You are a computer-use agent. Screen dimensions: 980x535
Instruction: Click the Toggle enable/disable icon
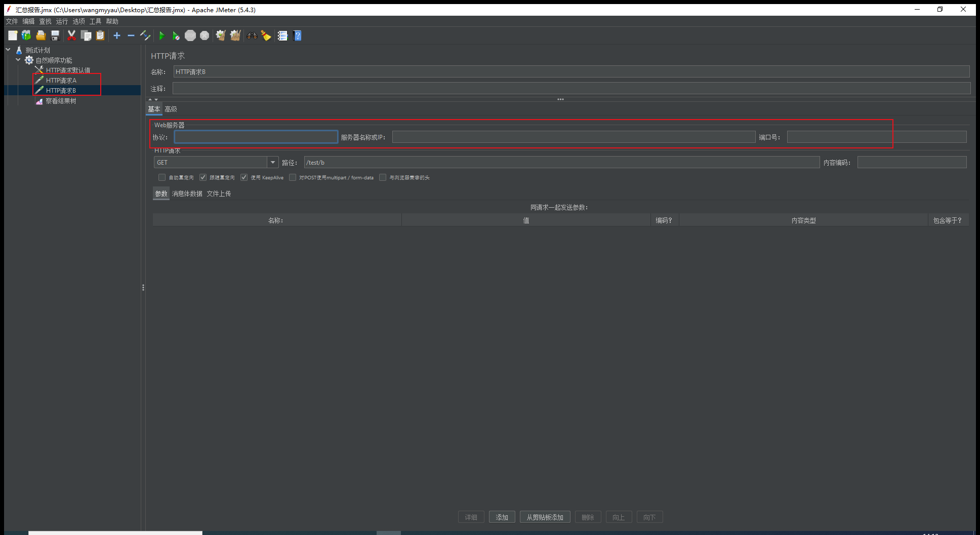pyautogui.click(x=145, y=35)
